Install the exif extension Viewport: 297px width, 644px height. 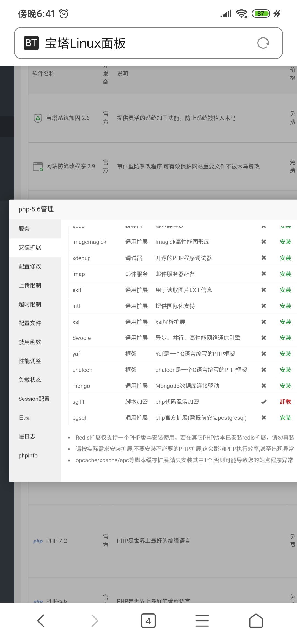(x=285, y=290)
